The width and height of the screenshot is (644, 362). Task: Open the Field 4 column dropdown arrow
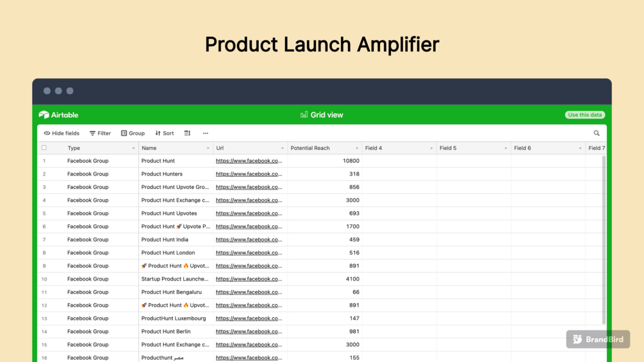coord(431,148)
